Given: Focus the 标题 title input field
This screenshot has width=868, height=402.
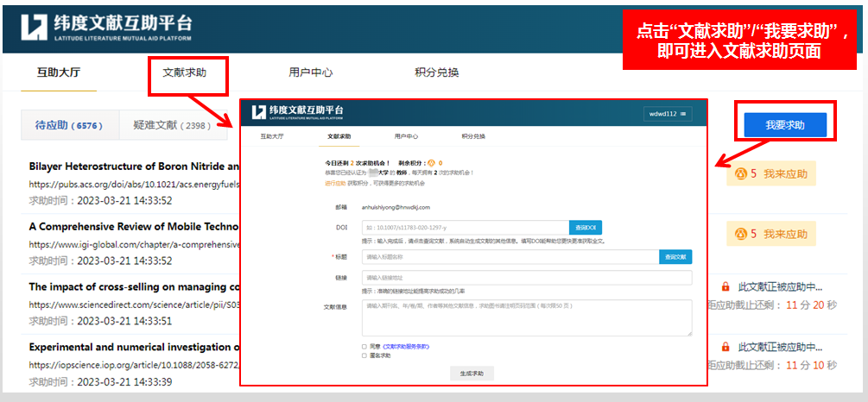Looking at the screenshot, I should [510, 257].
